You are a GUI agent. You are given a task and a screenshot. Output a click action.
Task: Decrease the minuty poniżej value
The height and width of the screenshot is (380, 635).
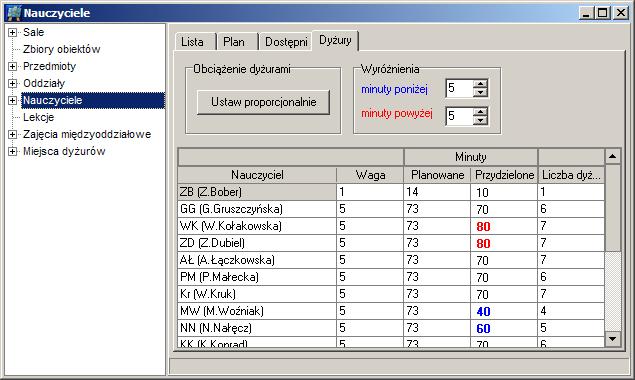pyautogui.click(x=480, y=92)
